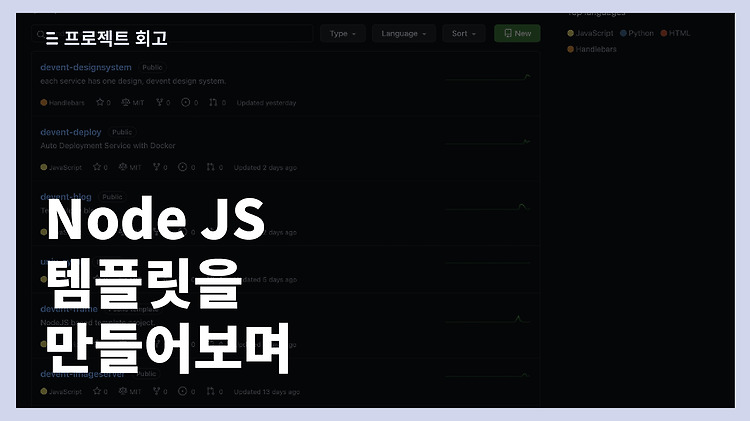Click the pull request icon in devent-deploy row

click(210, 167)
